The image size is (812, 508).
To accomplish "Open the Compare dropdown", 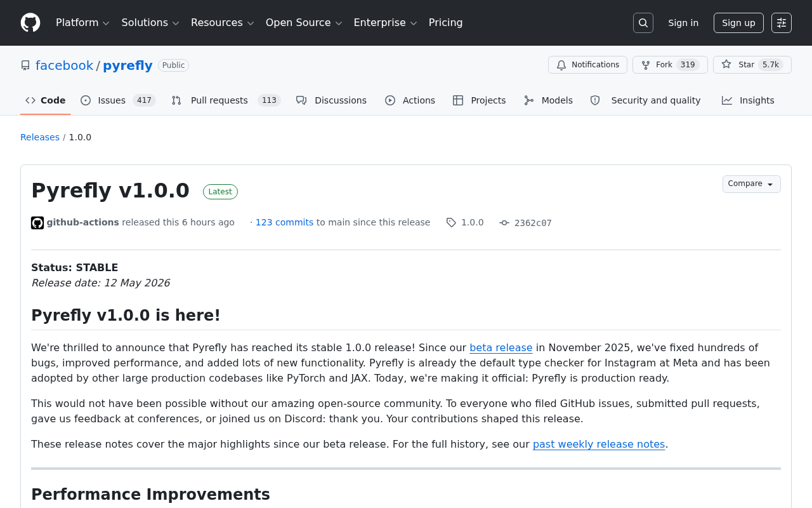I will click(x=752, y=184).
